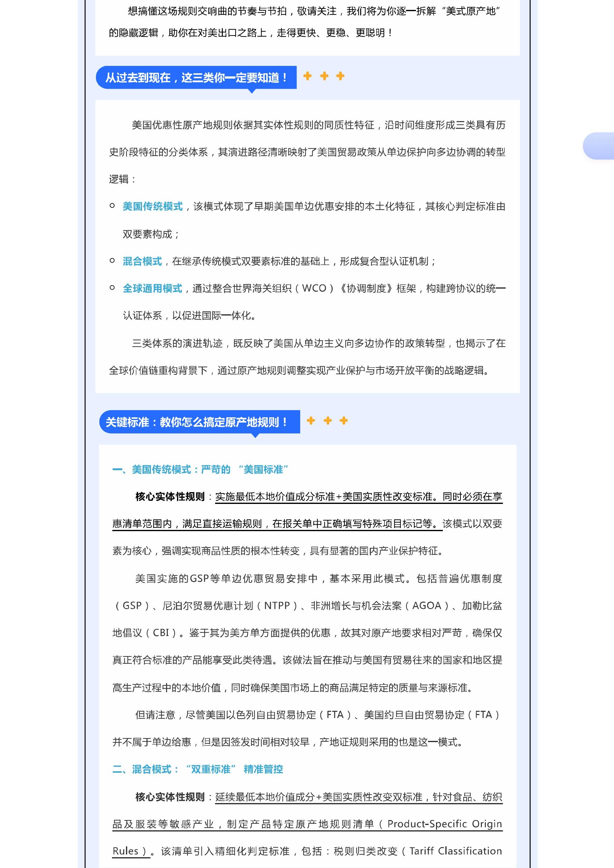Click the middle orange plus icon after "从过去到现在" header
The height and width of the screenshot is (868, 614).
324,76
